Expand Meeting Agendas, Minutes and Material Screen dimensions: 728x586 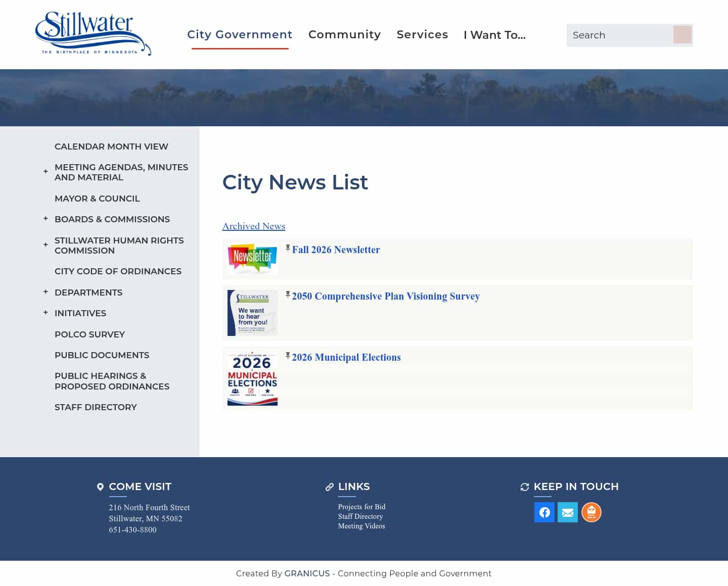click(45, 172)
